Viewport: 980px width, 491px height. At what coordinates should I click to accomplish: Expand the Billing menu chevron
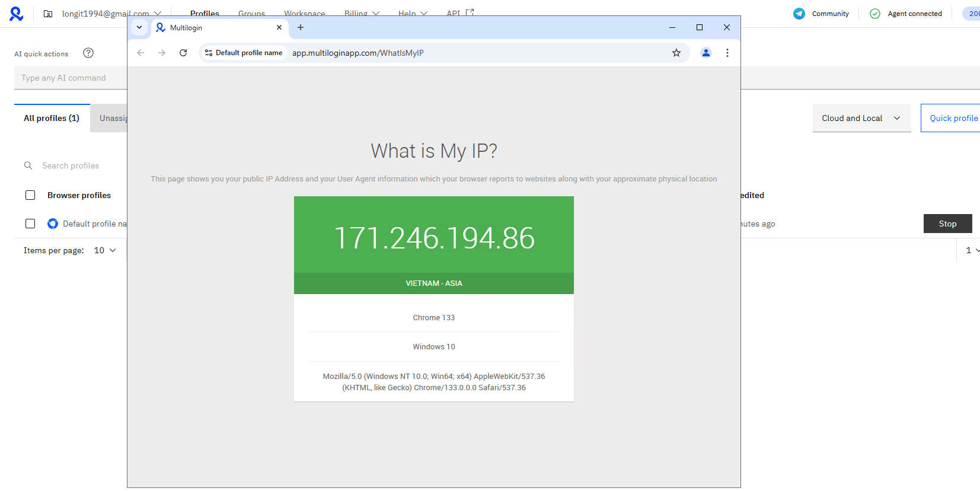376,13
